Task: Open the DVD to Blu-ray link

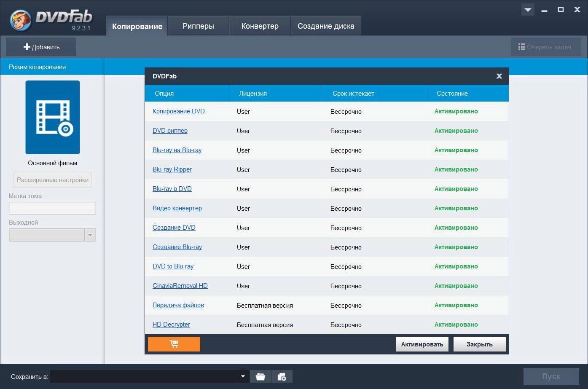Action: click(x=173, y=266)
